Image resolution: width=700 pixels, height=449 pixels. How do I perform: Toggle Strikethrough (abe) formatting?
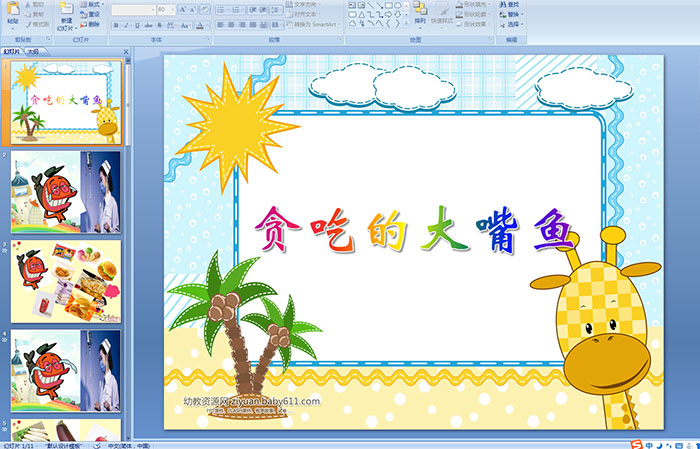(148, 25)
